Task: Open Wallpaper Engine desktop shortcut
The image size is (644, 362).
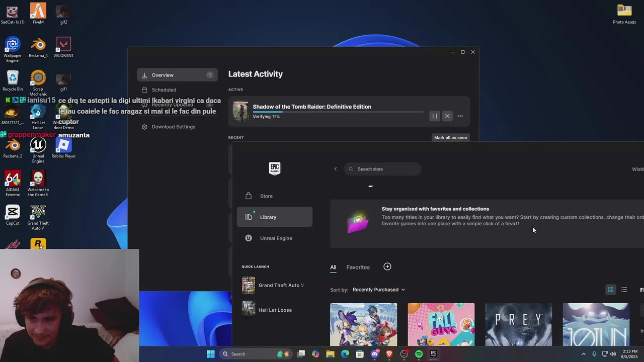Action: click(x=13, y=49)
